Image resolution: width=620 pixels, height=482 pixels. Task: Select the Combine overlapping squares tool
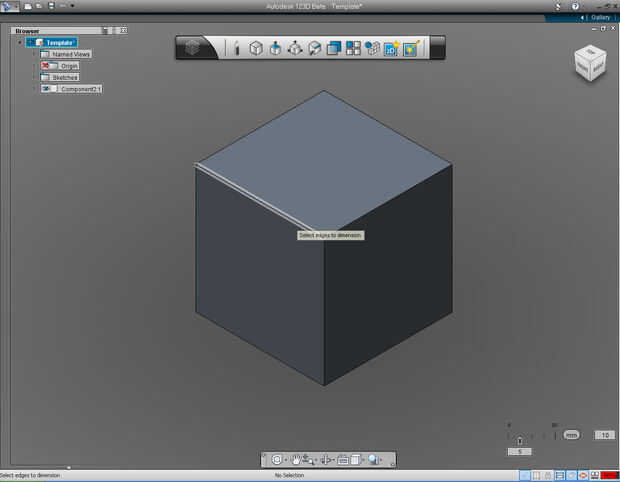334,48
